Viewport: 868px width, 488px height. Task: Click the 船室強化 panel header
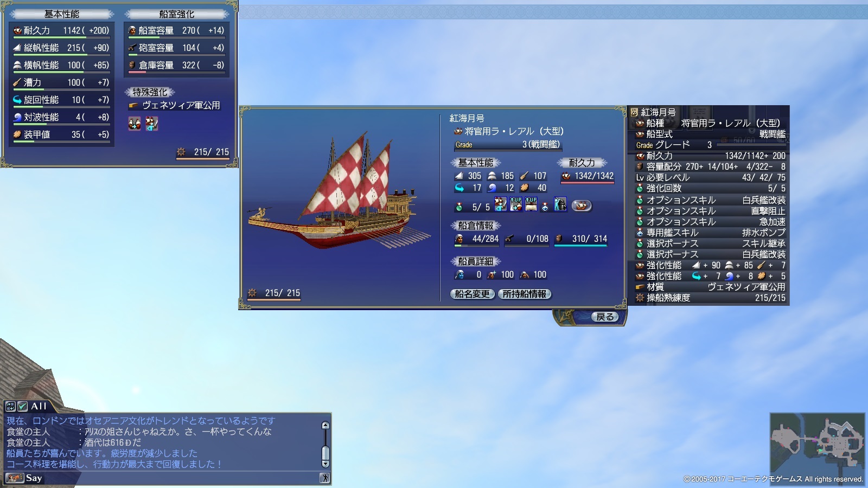click(x=177, y=14)
